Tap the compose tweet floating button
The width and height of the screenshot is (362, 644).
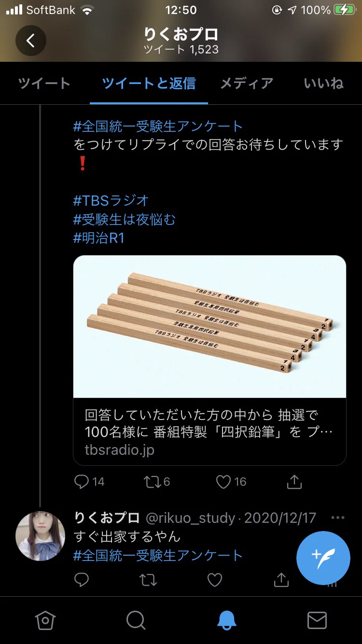coord(323,558)
